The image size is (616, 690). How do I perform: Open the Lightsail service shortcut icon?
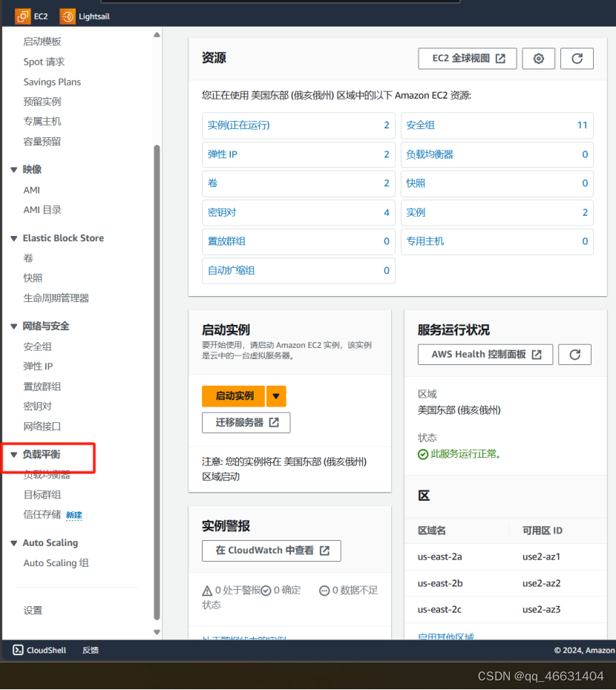coord(68,16)
